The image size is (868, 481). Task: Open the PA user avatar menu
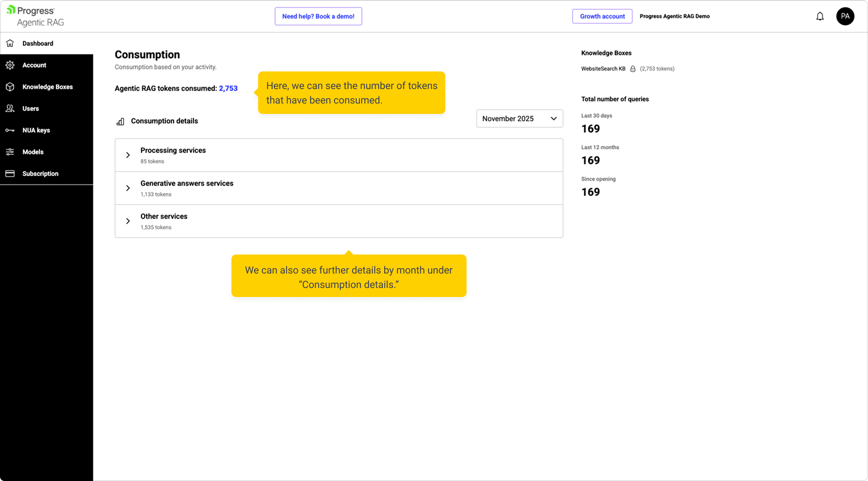[x=844, y=16]
